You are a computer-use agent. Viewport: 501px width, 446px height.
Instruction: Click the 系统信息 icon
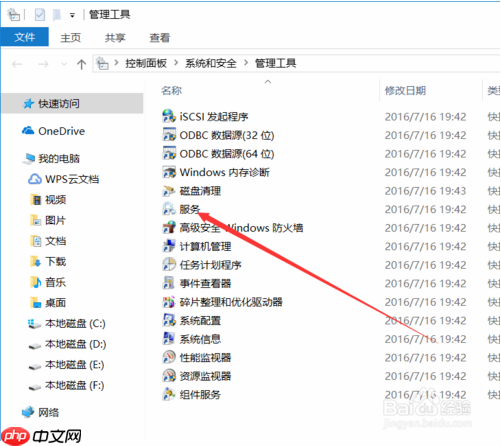tap(169, 339)
